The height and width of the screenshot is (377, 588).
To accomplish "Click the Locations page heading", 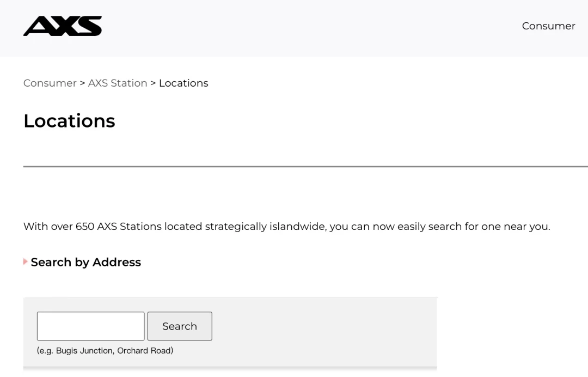I will click(x=69, y=121).
